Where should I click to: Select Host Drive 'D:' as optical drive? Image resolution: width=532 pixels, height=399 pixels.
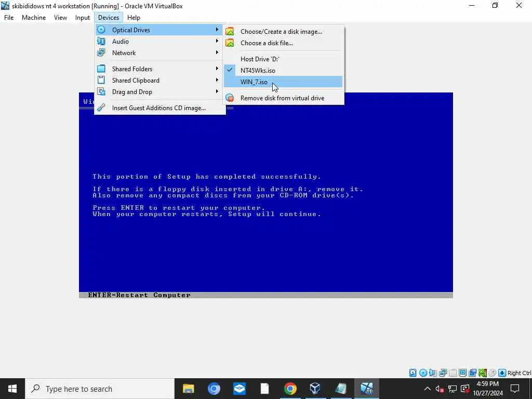click(283, 59)
